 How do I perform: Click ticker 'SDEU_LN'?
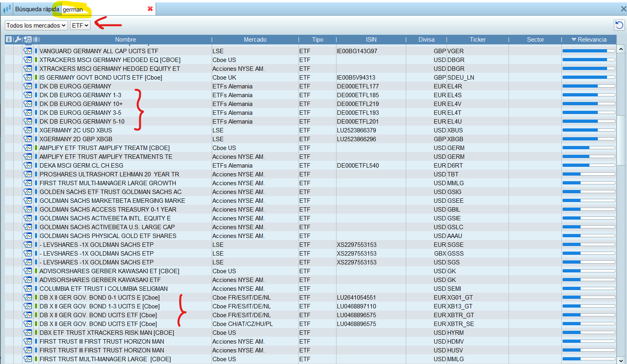(461, 77)
